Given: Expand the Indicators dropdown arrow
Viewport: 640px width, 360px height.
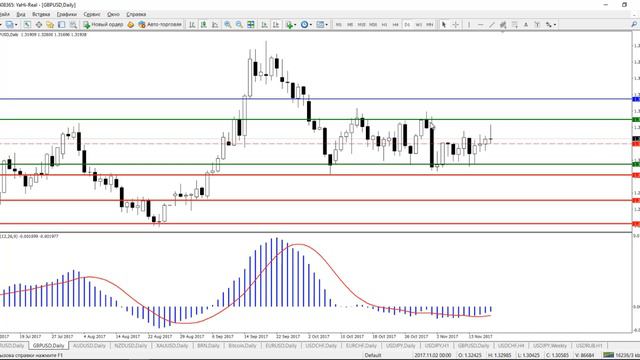Looking at the screenshot, I should [x=295, y=24].
